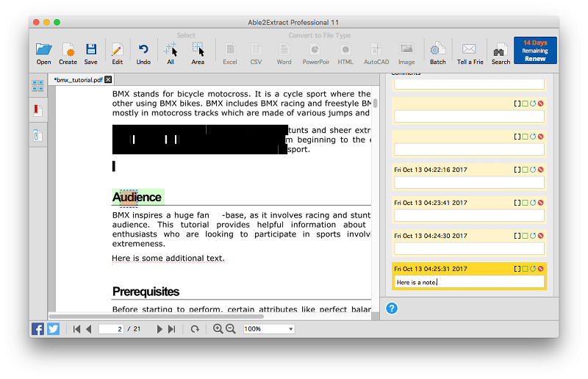This screenshot has width=588, height=379.
Task: Click the empty note field under 04:23:41
Action: click(469, 215)
